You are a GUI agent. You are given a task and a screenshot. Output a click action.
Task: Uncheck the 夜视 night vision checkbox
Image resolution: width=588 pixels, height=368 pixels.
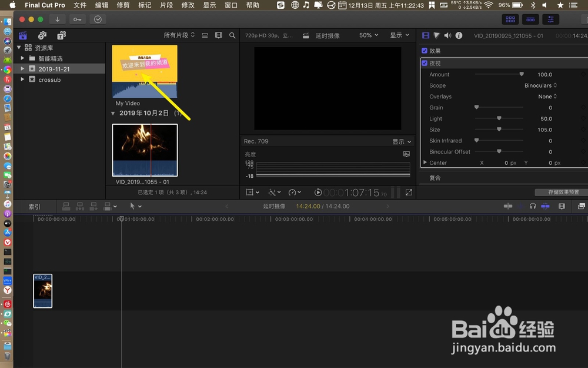click(425, 63)
